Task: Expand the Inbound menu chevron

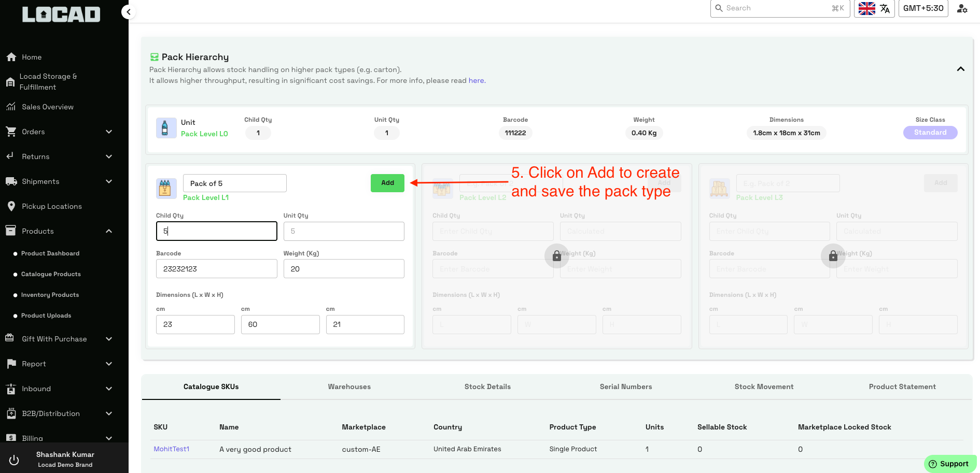Action: click(x=109, y=389)
